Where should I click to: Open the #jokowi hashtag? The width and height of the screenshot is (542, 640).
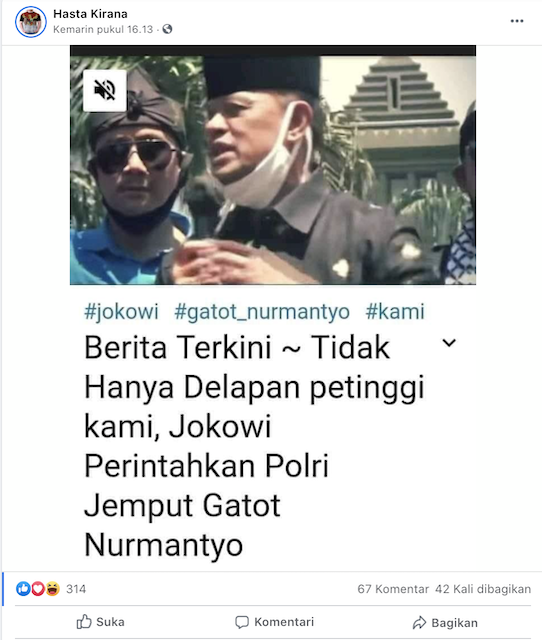pos(121,312)
